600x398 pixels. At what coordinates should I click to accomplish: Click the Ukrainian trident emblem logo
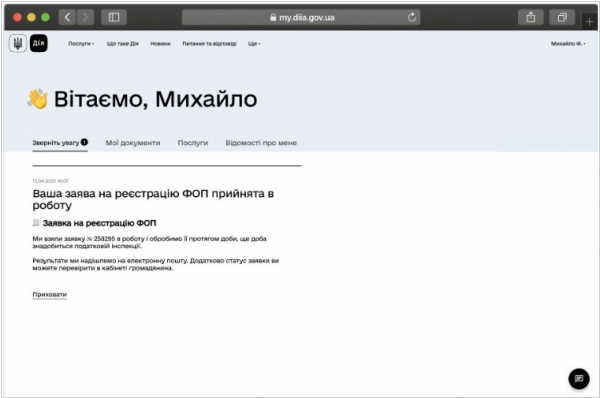(x=18, y=43)
